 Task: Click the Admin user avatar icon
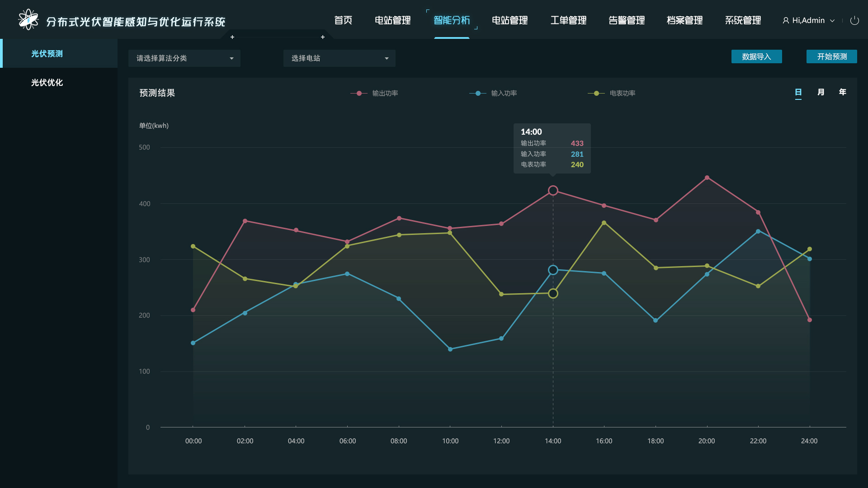(786, 20)
